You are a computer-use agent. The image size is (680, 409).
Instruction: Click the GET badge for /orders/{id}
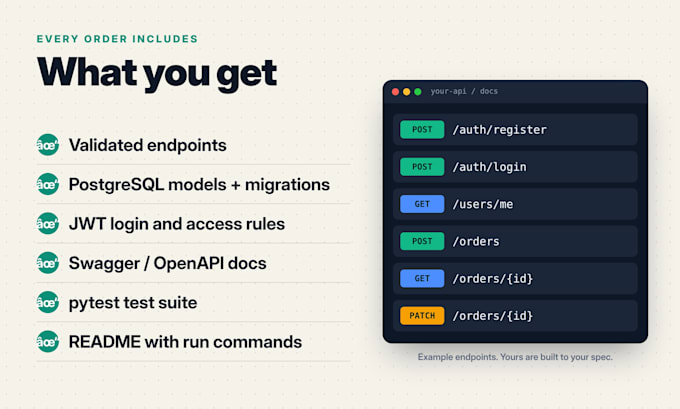coord(422,278)
